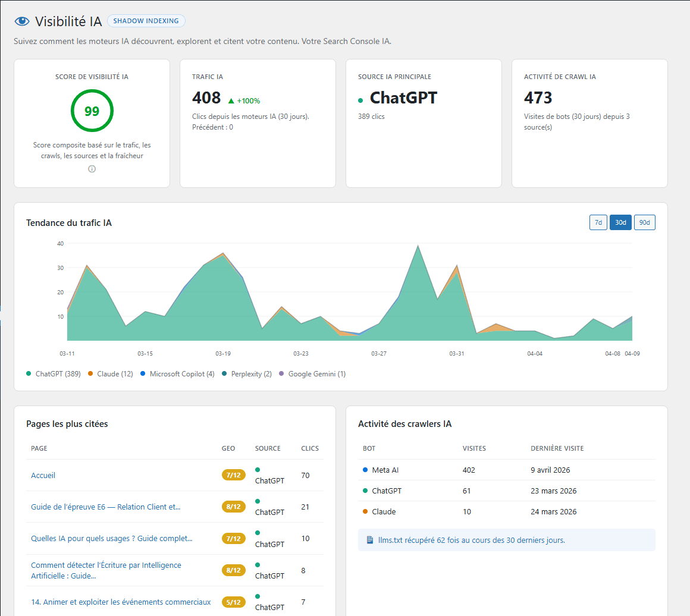This screenshot has width=690, height=616.
Task: Toggle Claude (12) legend series
Action: pyautogui.click(x=111, y=373)
